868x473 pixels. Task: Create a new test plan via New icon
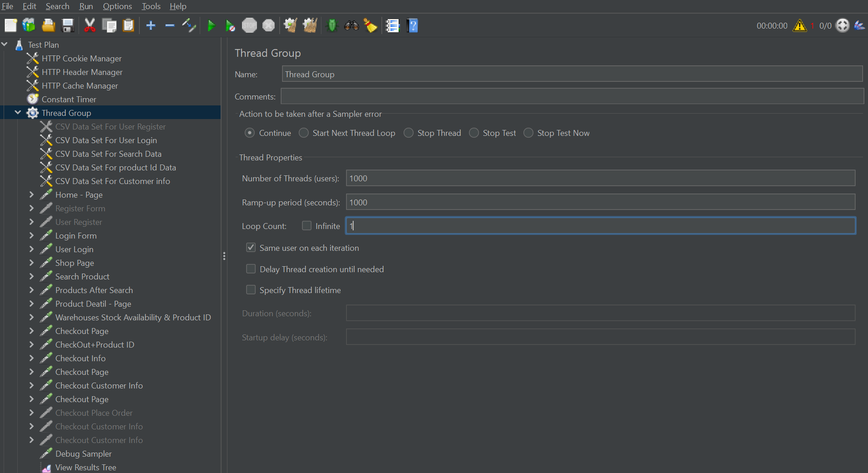pyautogui.click(x=10, y=25)
